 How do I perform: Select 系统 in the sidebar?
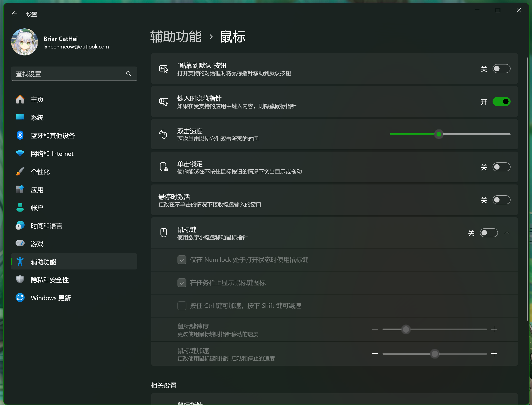pos(37,117)
